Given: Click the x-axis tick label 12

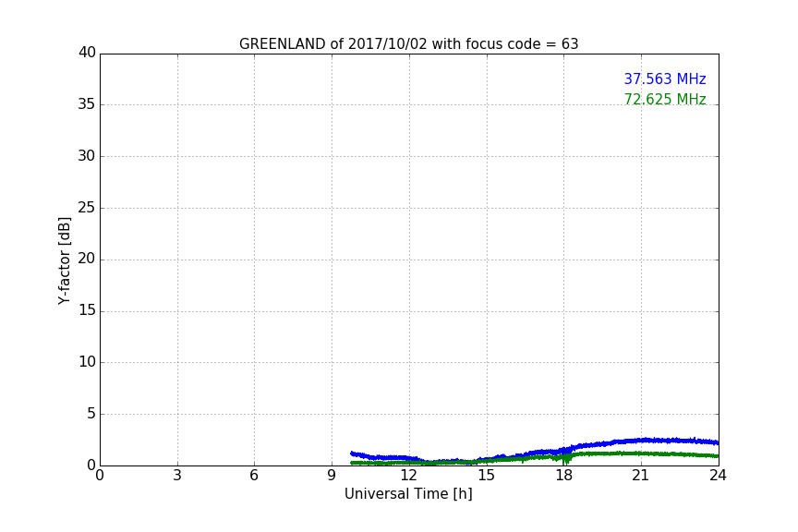Looking at the screenshot, I should tap(409, 476).
